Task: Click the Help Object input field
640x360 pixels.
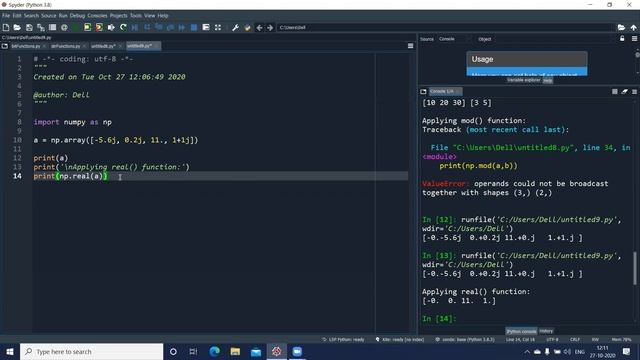Action: click(555, 39)
